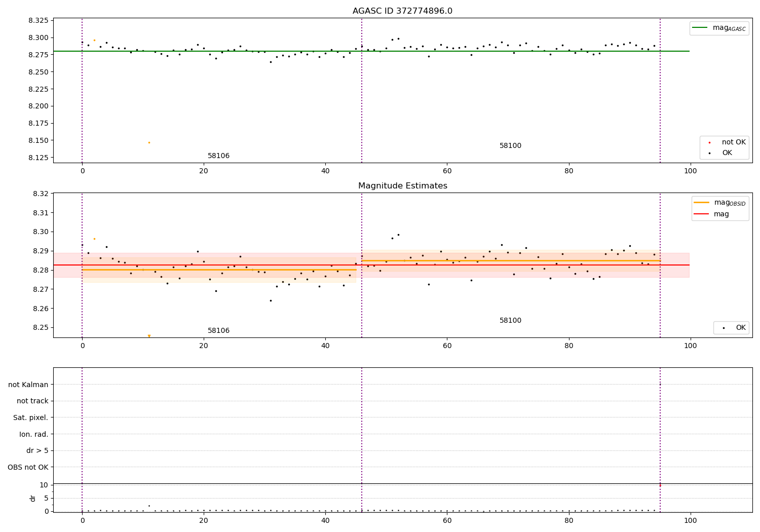The height and width of the screenshot is (532, 760).
Task: Click the orange outlier point near 8.150 in top plot
Action: (149, 142)
